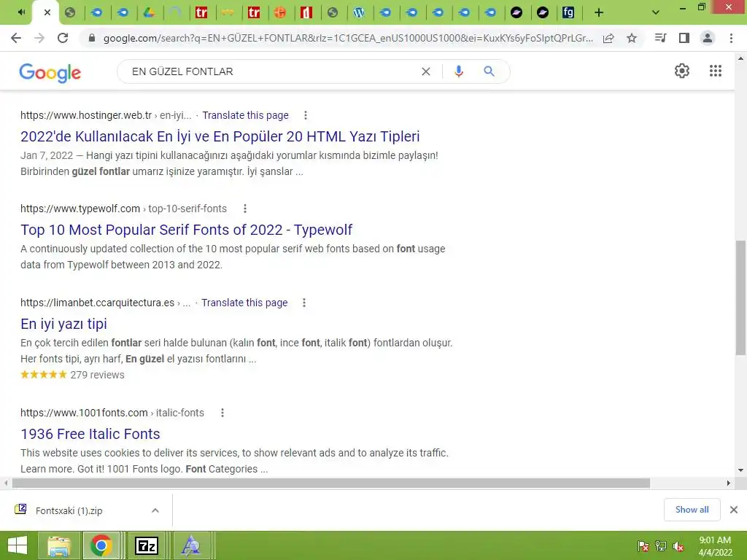
Task: Expand the Fontsxaki (1).zip download options
Action: tap(155, 510)
